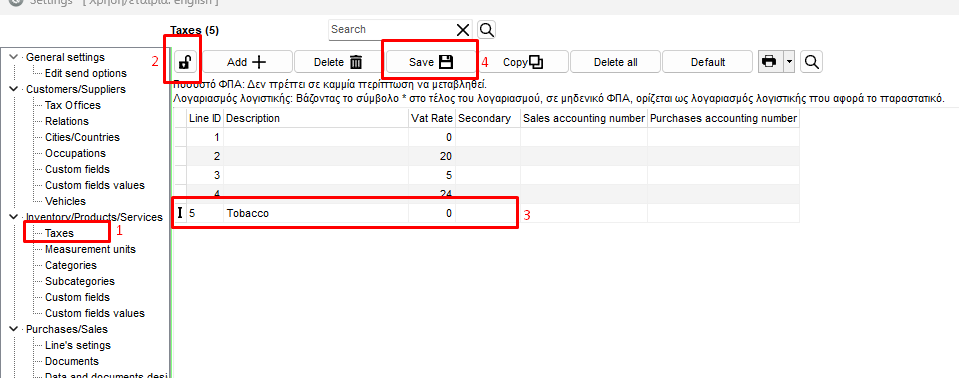Click the printer icon button

(x=769, y=62)
